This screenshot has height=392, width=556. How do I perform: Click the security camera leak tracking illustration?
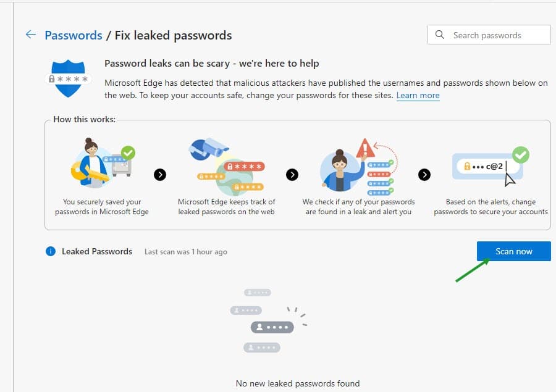(227, 163)
